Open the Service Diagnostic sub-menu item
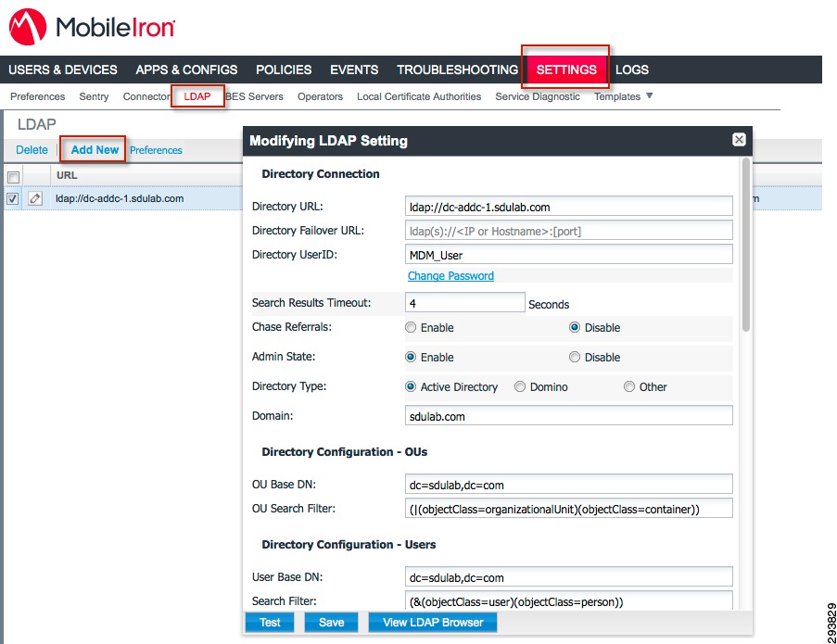 tap(538, 96)
